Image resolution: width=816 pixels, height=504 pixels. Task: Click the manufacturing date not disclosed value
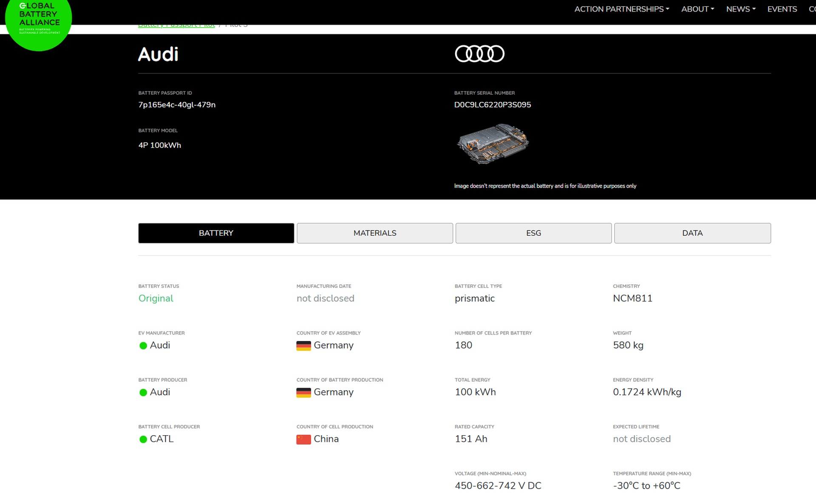click(326, 298)
